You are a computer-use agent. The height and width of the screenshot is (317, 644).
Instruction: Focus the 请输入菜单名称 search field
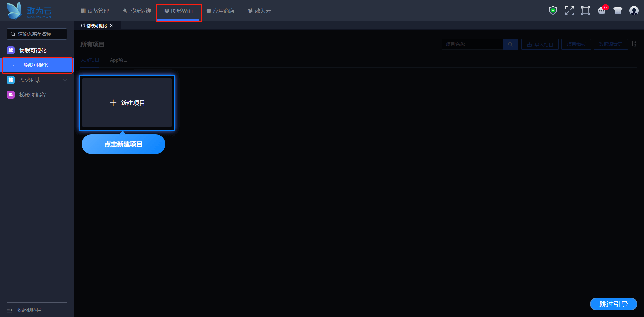37,34
